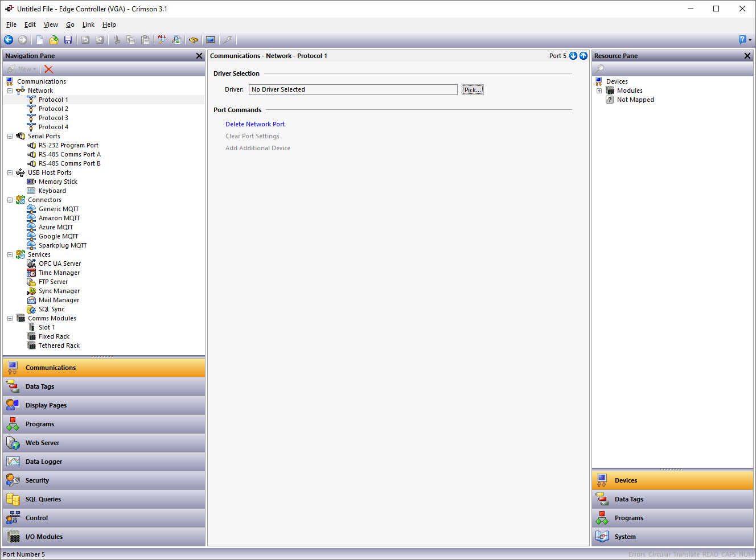Collapse the Services tree node
756x560 pixels.
point(10,254)
